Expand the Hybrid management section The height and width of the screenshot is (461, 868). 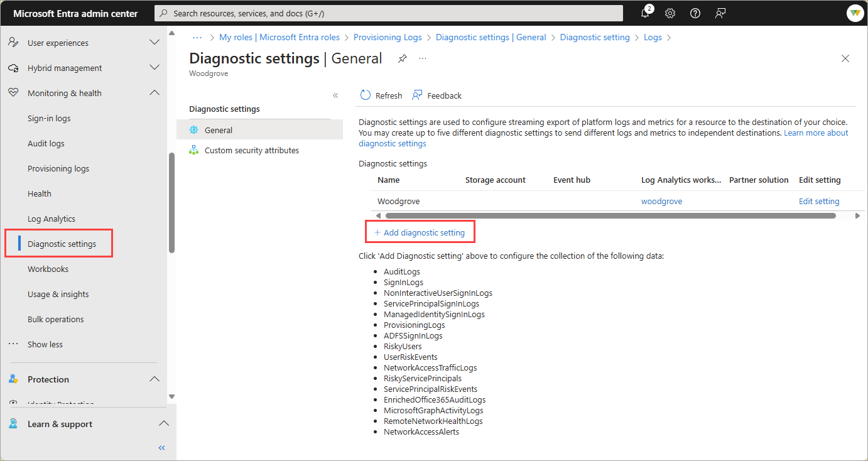[154, 68]
